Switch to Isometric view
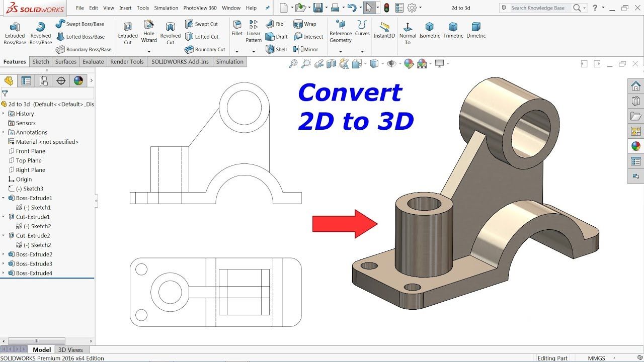The image size is (644, 362). pos(430,30)
